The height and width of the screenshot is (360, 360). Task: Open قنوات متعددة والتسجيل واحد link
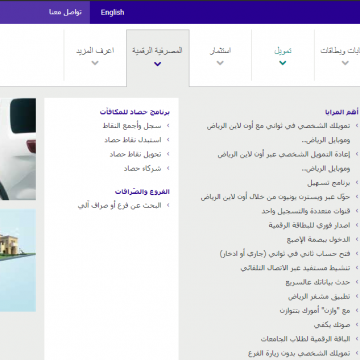306,211
